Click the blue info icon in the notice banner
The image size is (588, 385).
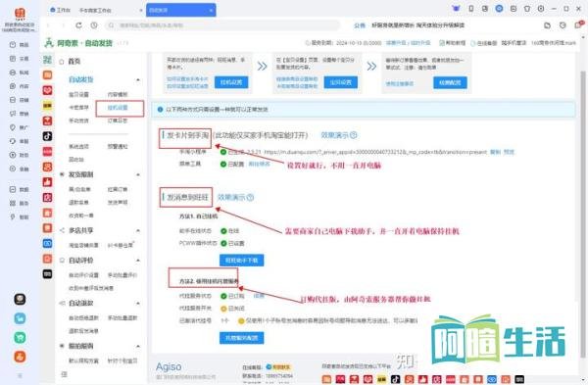(x=160, y=110)
